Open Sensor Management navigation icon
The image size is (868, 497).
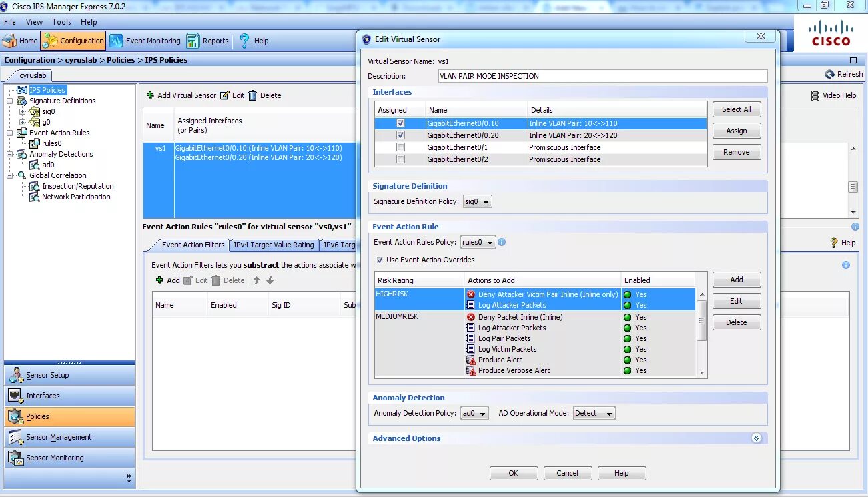tap(16, 437)
